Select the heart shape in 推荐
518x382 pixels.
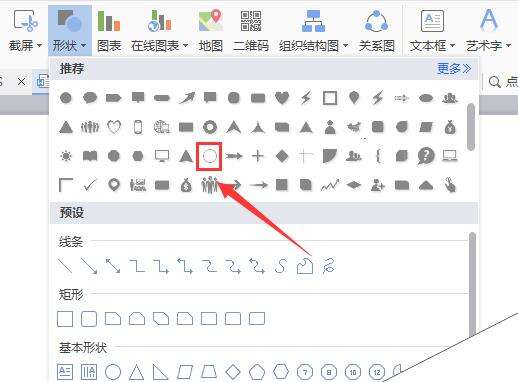click(x=282, y=98)
